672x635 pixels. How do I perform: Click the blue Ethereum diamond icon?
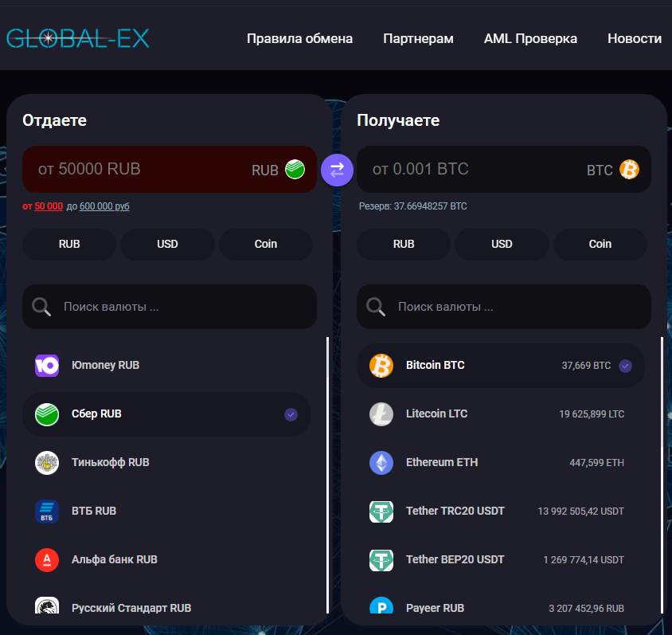381,463
